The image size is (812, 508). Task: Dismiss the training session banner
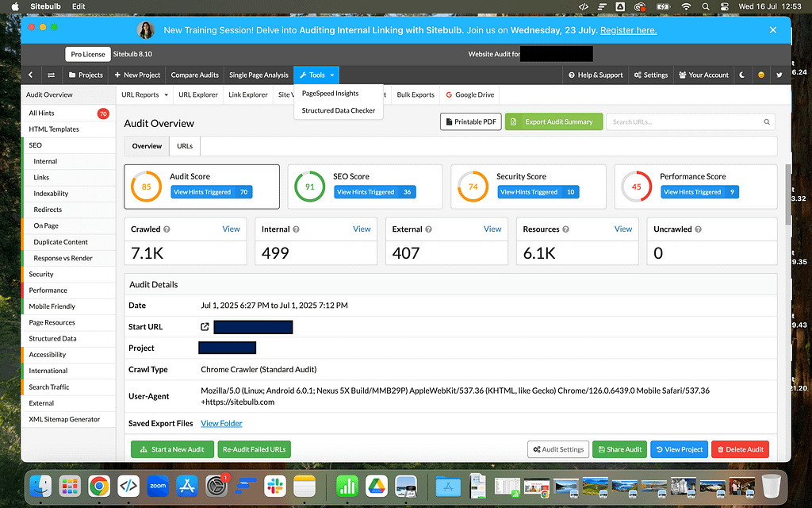(x=772, y=30)
